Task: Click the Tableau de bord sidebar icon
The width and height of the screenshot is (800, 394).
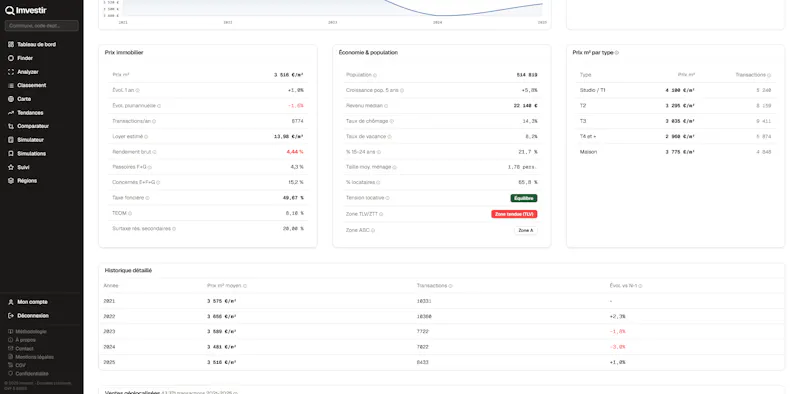Action: coord(11,44)
